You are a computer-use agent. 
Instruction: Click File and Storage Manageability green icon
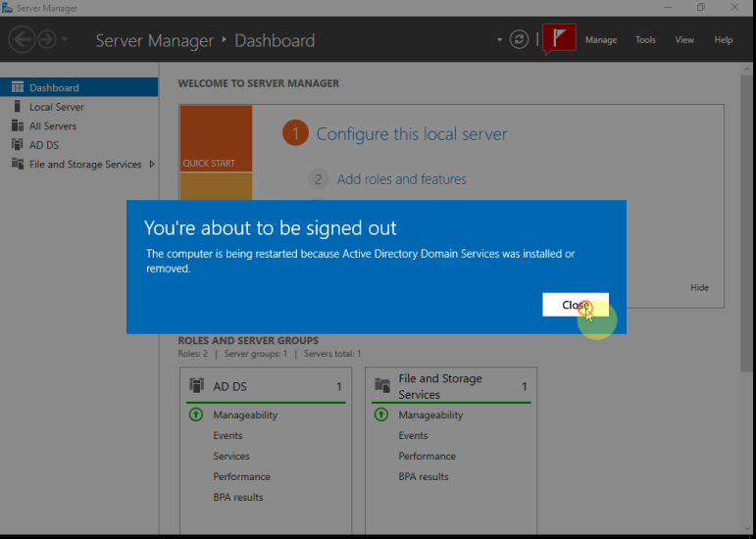(x=380, y=415)
